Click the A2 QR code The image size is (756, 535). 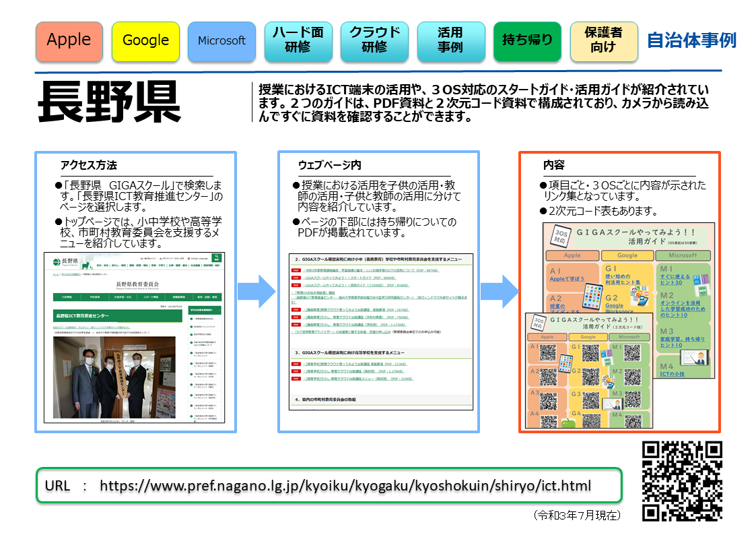point(548,377)
